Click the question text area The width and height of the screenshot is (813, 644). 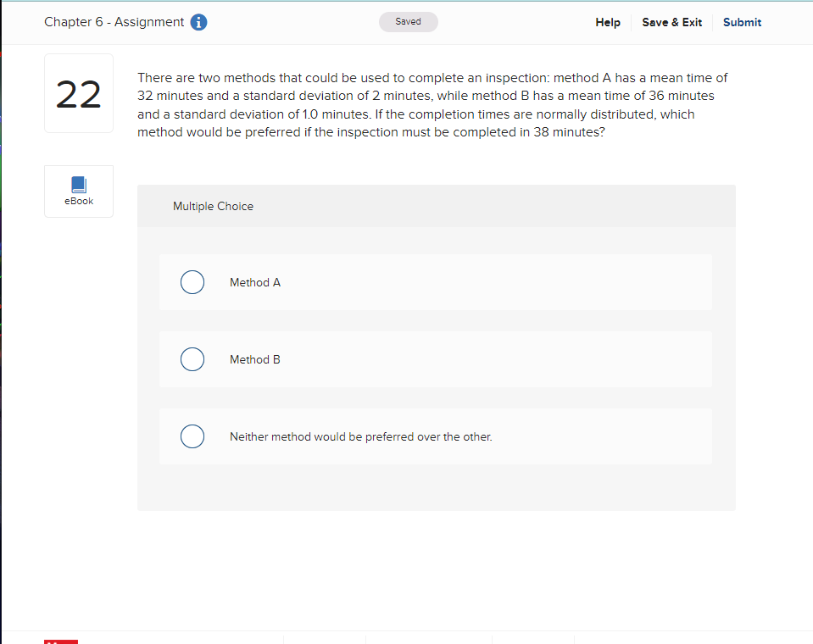click(x=432, y=104)
